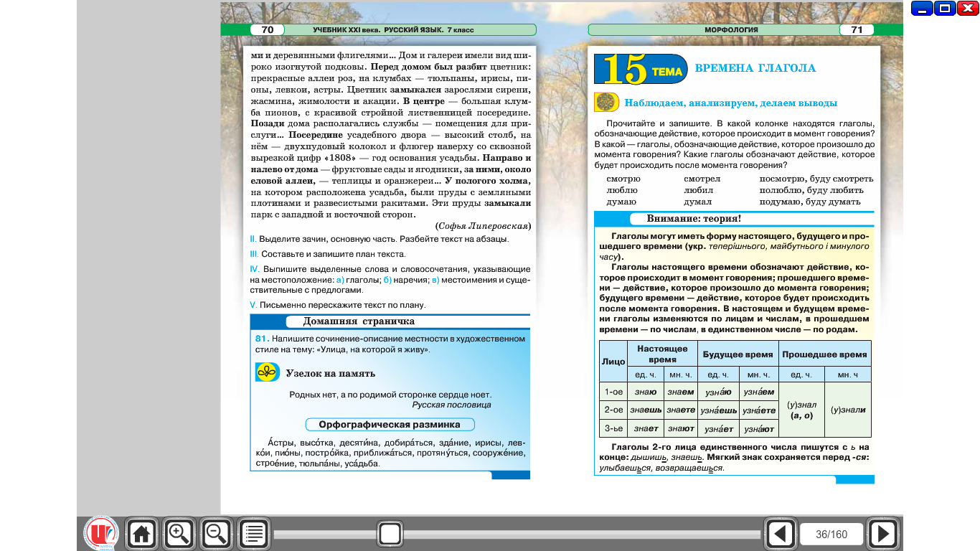
Task: Click the Прошедшее время column header
Action: coord(824,354)
